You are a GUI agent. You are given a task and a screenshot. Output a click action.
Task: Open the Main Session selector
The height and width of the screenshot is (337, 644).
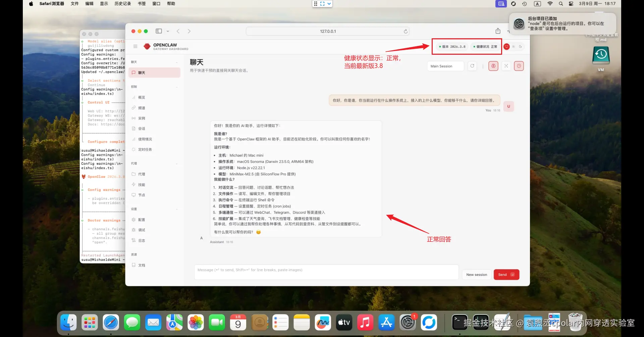pos(445,66)
